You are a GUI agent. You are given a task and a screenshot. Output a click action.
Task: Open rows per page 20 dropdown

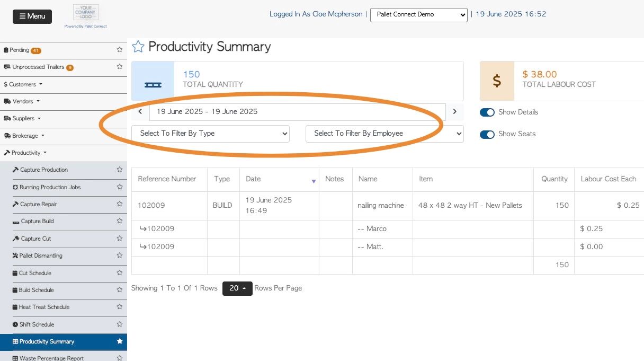[237, 288]
